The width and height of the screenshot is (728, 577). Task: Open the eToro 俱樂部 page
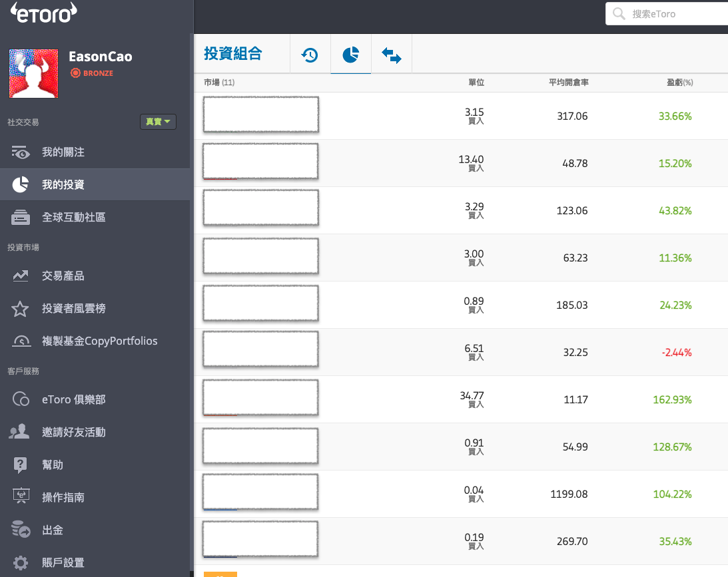click(73, 399)
